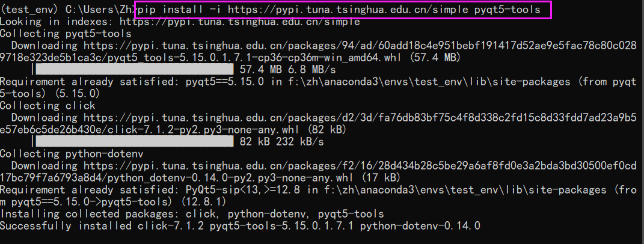The width and height of the screenshot is (644, 244).
Task: Click the 'Collecting python-dotenv' line
Action: click(72, 154)
